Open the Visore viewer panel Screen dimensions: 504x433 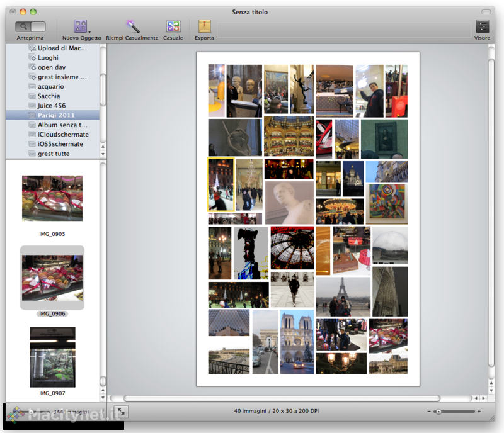coord(482,26)
